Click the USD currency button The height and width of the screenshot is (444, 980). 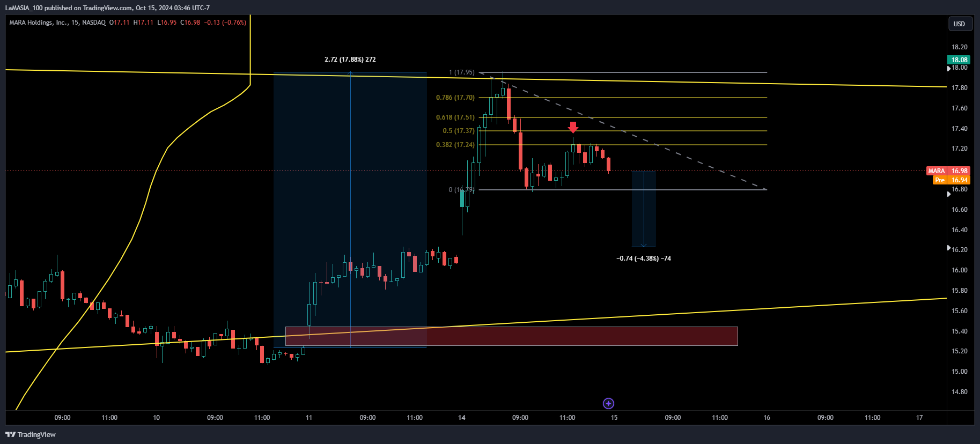coord(959,24)
